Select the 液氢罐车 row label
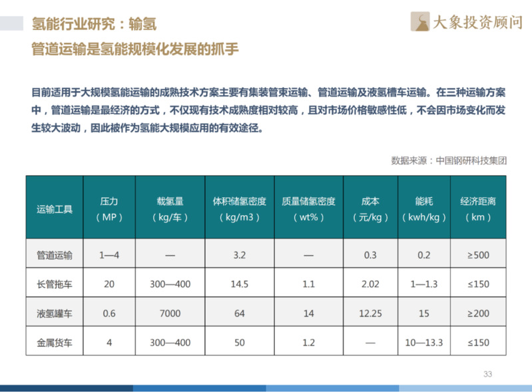The image size is (532, 392). (55, 313)
